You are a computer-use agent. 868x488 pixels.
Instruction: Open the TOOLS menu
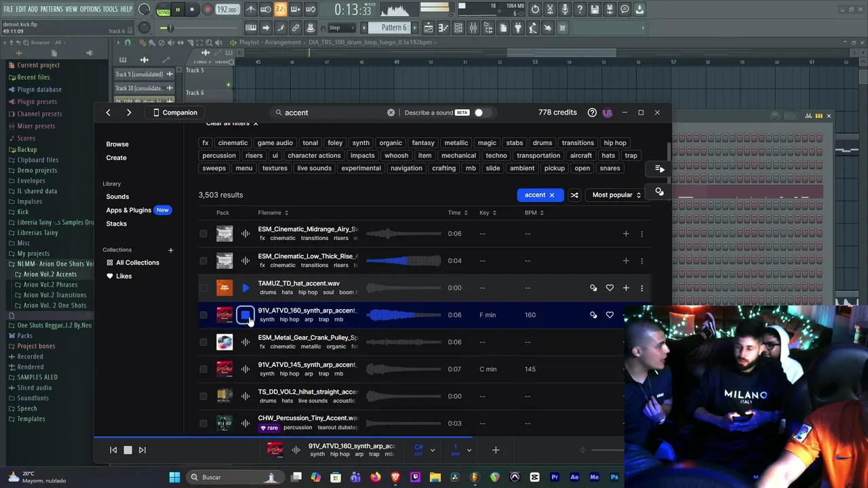[x=111, y=9]
